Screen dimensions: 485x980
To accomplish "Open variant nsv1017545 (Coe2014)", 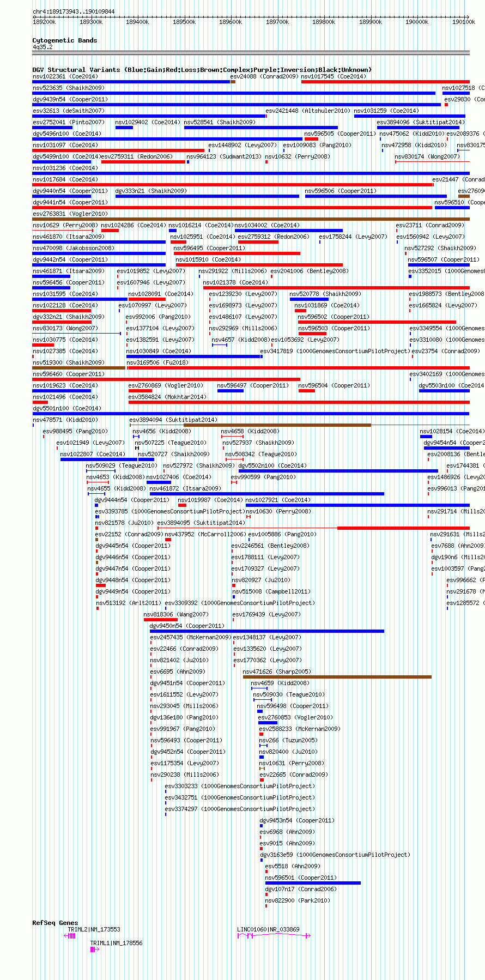I will (x=334, y=76).
